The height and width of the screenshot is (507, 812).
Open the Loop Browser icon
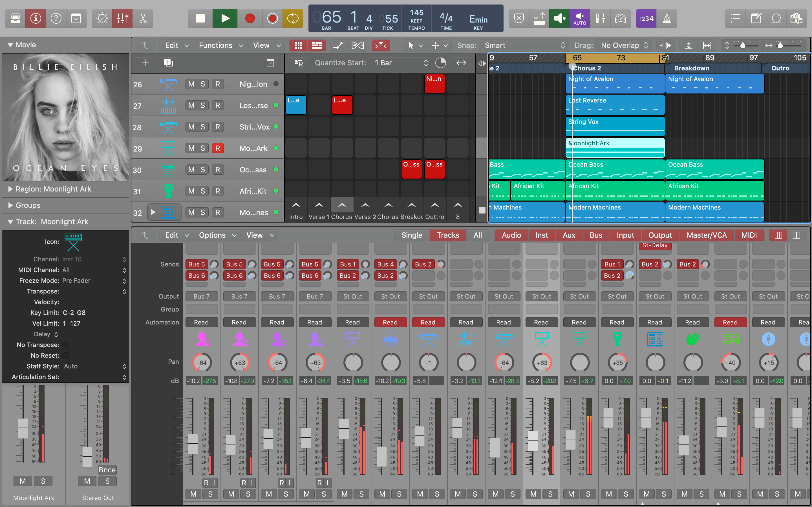[x=776, y=18]
